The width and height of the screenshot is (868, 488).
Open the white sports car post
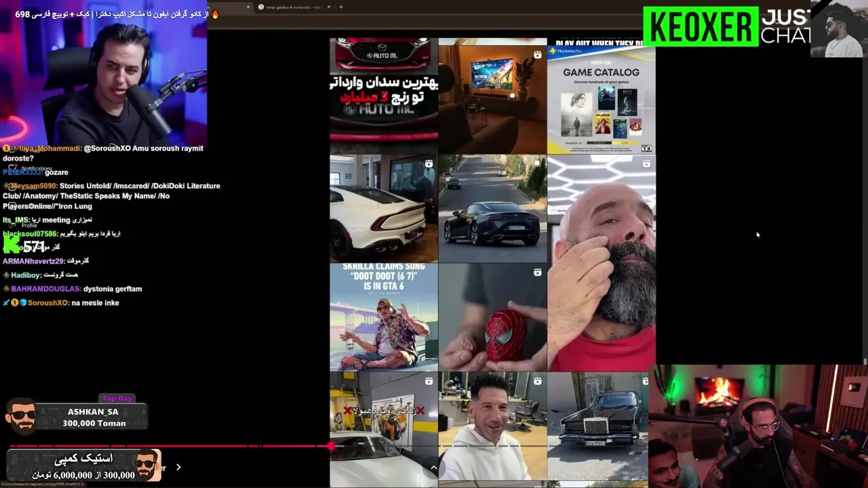click(x=384, y=209)
